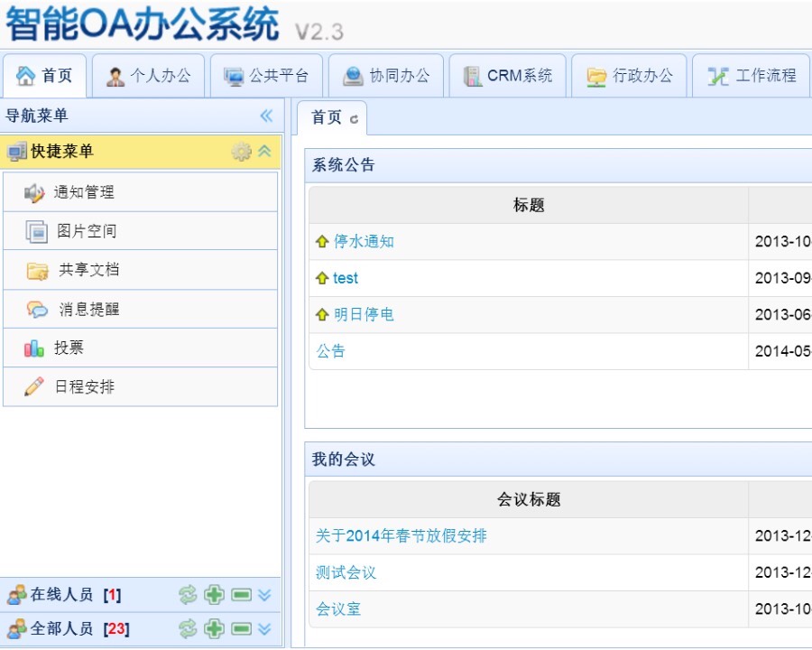Viewport: 812px width, 650px height.
Task: Open the 停水通知 announcement link
Action: (364, 242)
